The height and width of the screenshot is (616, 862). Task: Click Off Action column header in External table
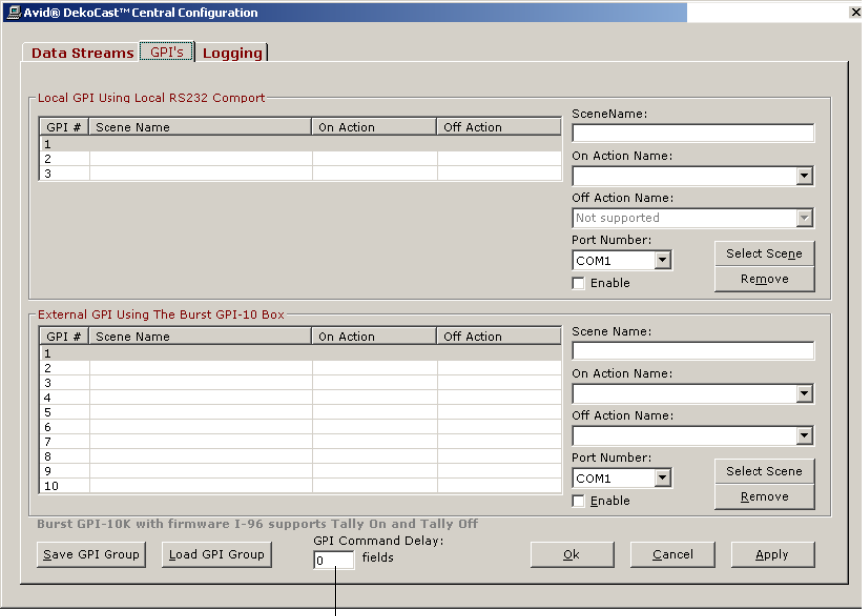pyautogui.click(x=499, y=336)
